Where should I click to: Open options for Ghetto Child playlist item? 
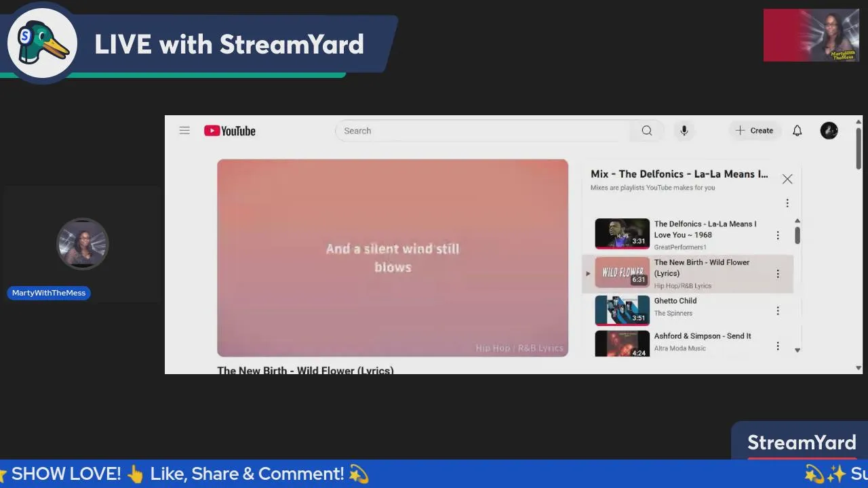(x=778, y=310)
